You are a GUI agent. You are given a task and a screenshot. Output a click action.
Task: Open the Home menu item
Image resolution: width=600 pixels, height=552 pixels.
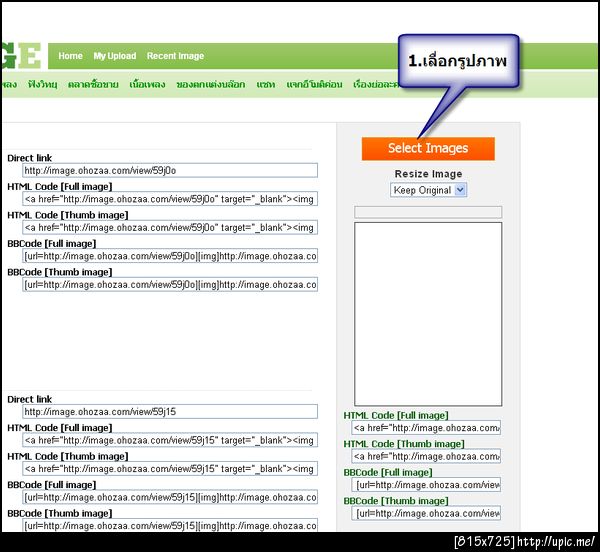pyautogui.click(x=70, y=56)
